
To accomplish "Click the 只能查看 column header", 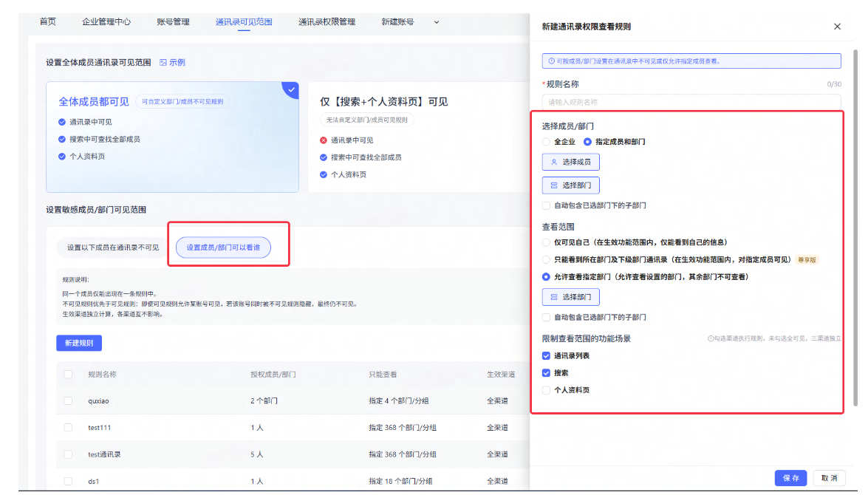I will click(383, 375).
